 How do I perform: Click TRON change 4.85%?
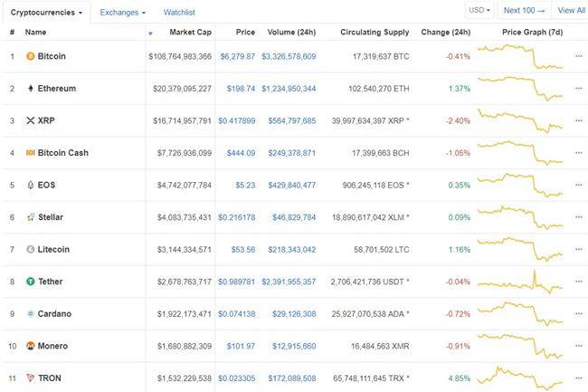460,378
